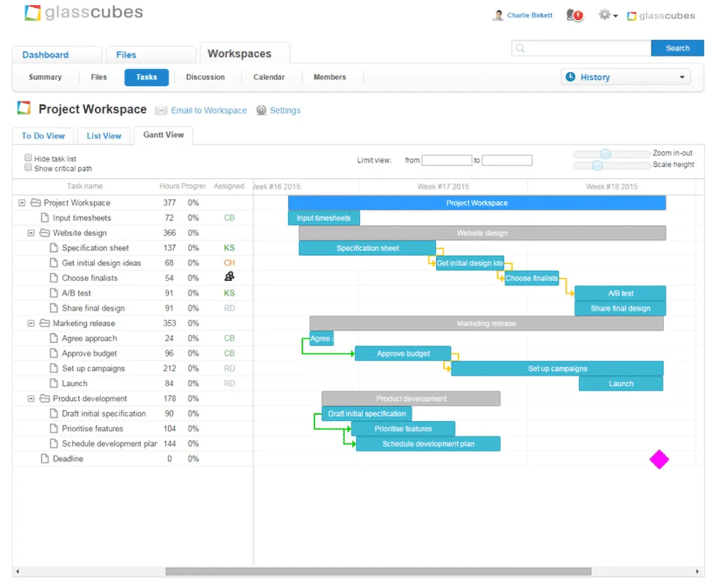Viewport: 718px width, 588px height.
Task: Click Deadline task document icon
Action: click(x=44, y=459)
